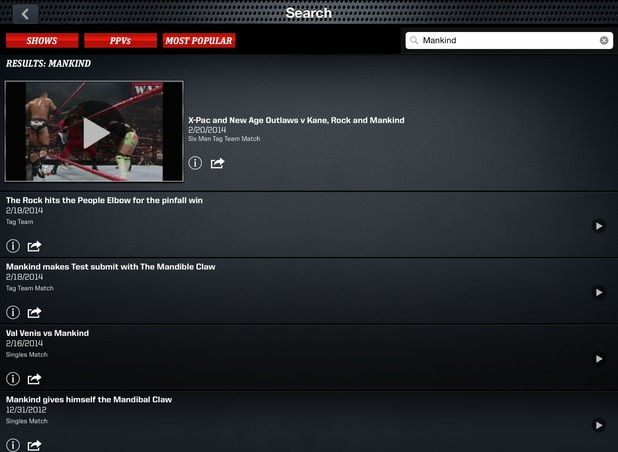Screen dimensions: 618x452
Task: Share the X-Pac and New Age Outlaws match
Action: [217, 163]
